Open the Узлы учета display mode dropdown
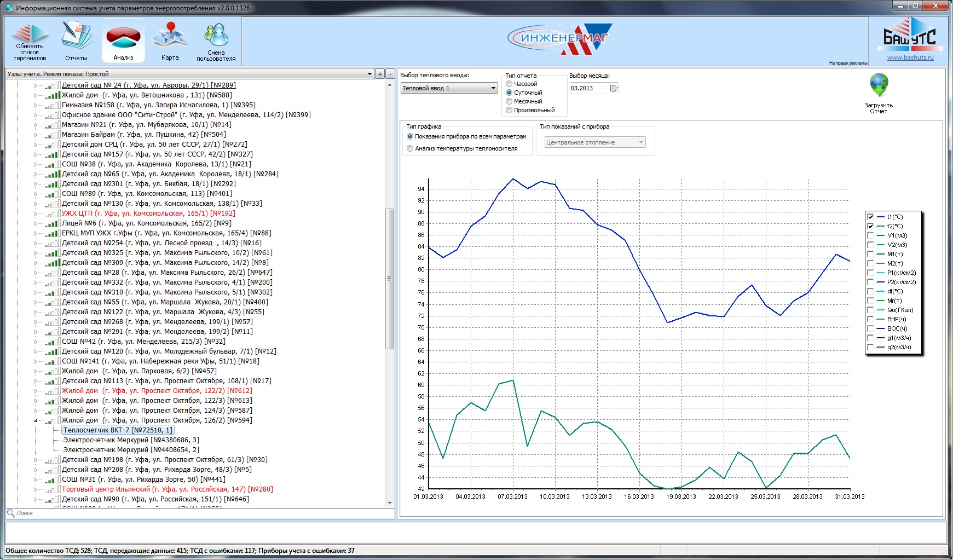The image size is (953, 560). pos(189,74)
